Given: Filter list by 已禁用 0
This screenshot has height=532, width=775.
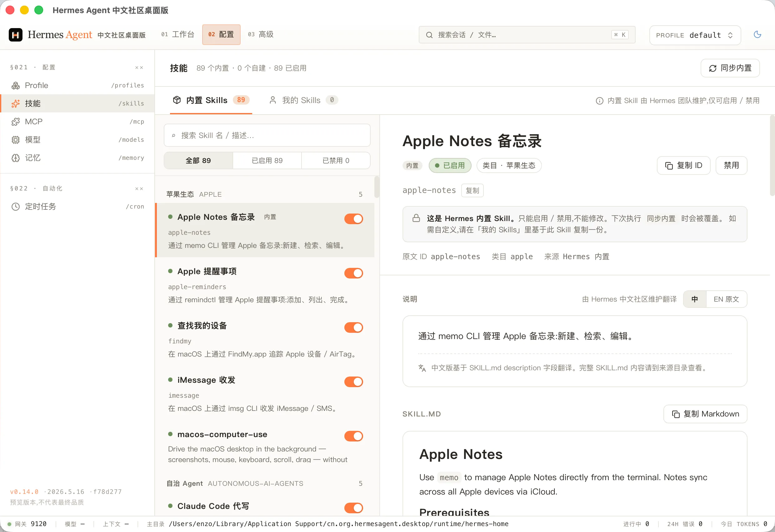Looking at the screenshot, I should click(x=336, y=161).
